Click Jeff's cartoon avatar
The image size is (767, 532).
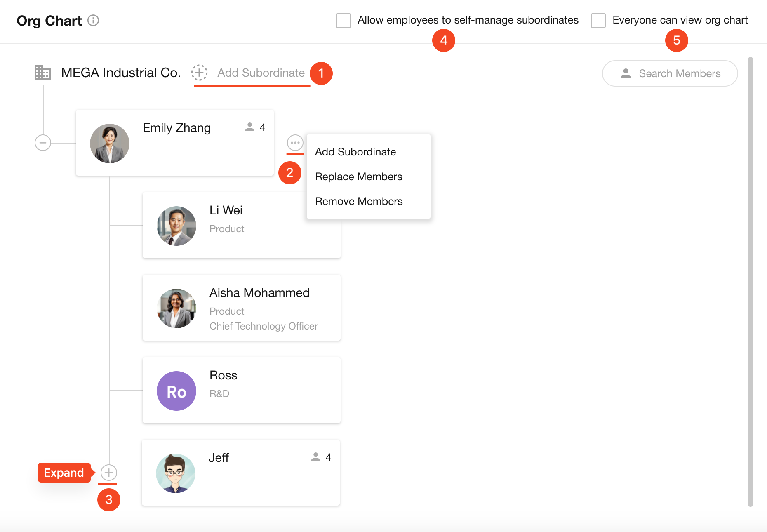point(176,473)
